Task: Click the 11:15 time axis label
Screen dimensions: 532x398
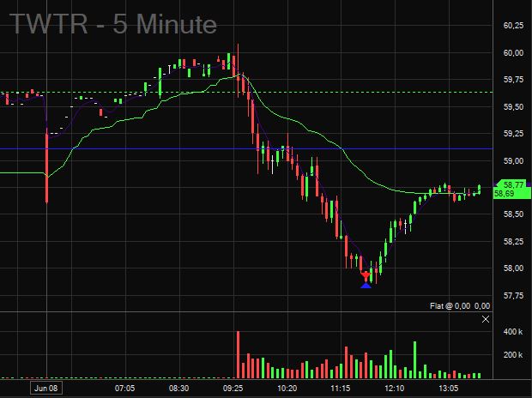Action: (x=341, y=388)
